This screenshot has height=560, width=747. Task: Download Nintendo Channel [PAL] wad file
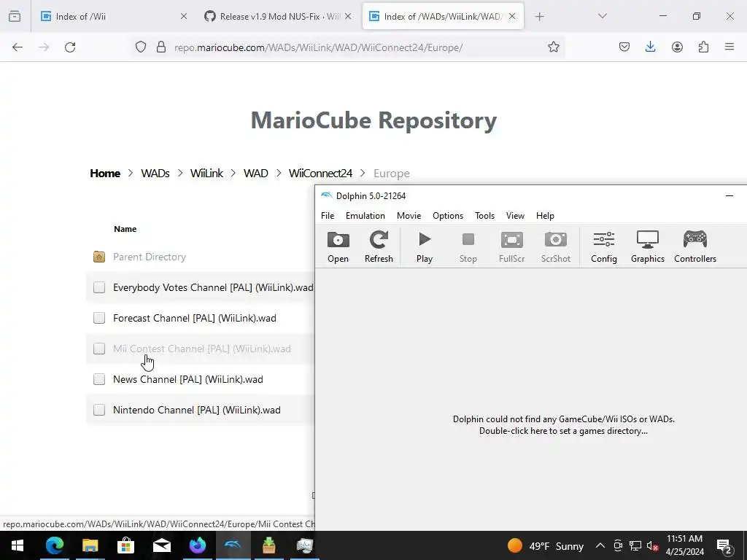click(x=196, y=410)
